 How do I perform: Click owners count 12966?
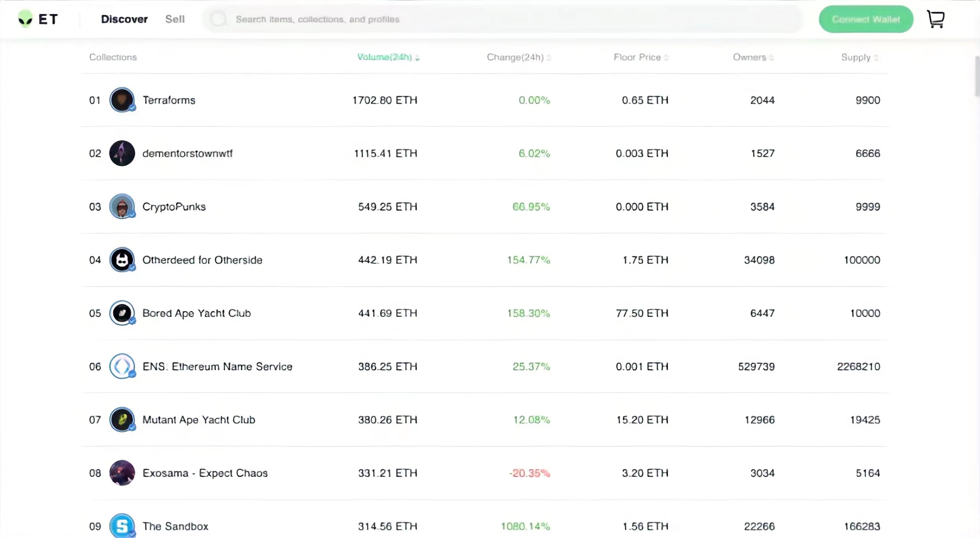pos(759,420)
